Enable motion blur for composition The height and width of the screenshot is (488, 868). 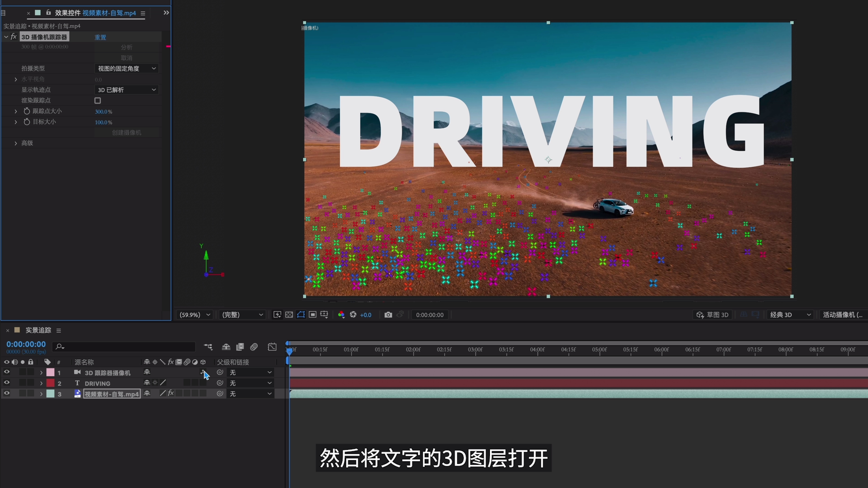(254, 347)
